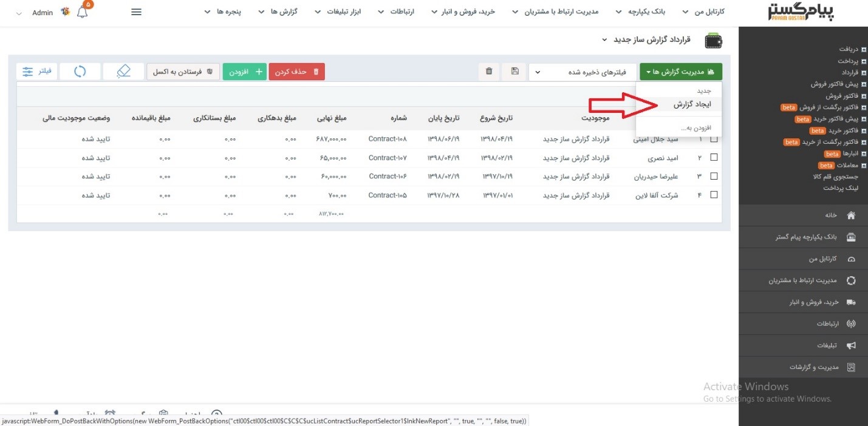
Task: Click the فرستادن به اکسل export button
Action: pyautogui.click(x=183, y=72)
